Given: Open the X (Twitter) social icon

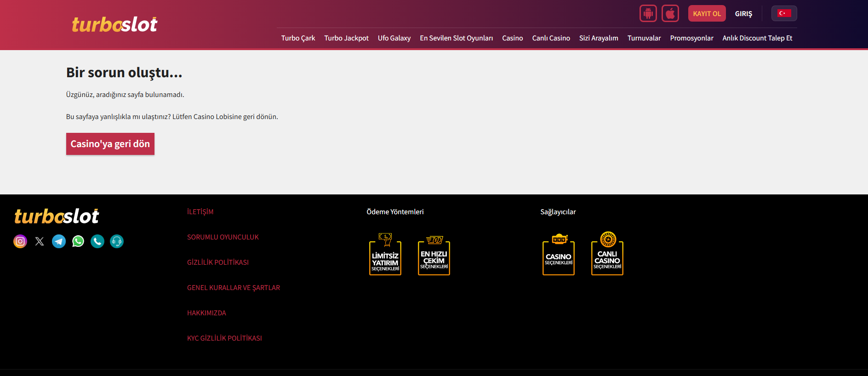Looking at the screenshot, I should tap(40, 241).
